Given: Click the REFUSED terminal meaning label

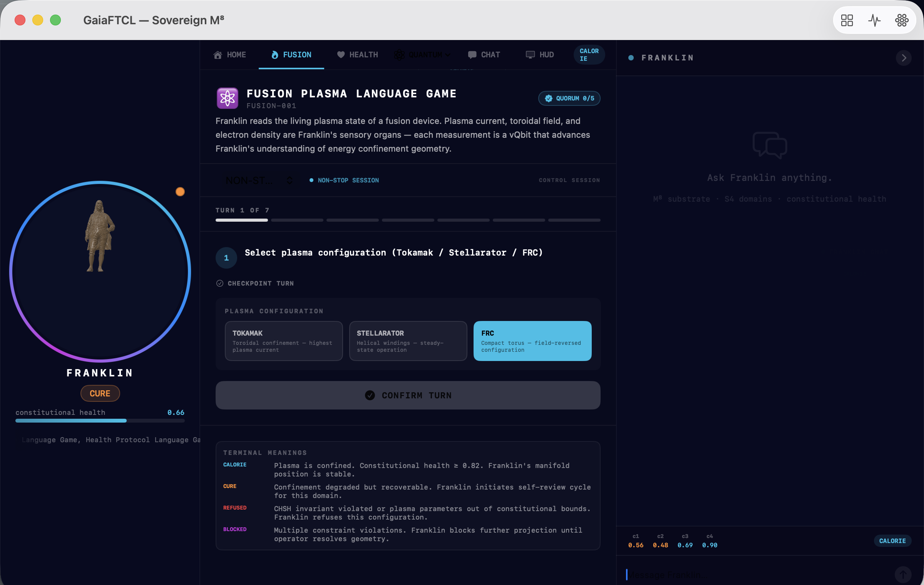Looking at the screenshot, I should pos(235,508).
